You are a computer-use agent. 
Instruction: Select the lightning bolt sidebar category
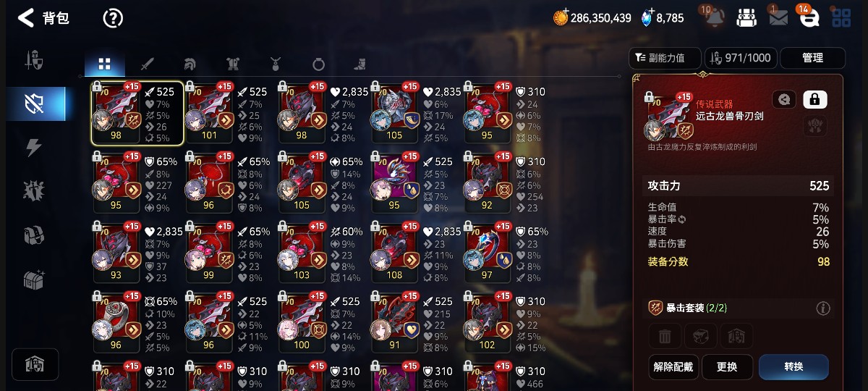coord(34,147)
